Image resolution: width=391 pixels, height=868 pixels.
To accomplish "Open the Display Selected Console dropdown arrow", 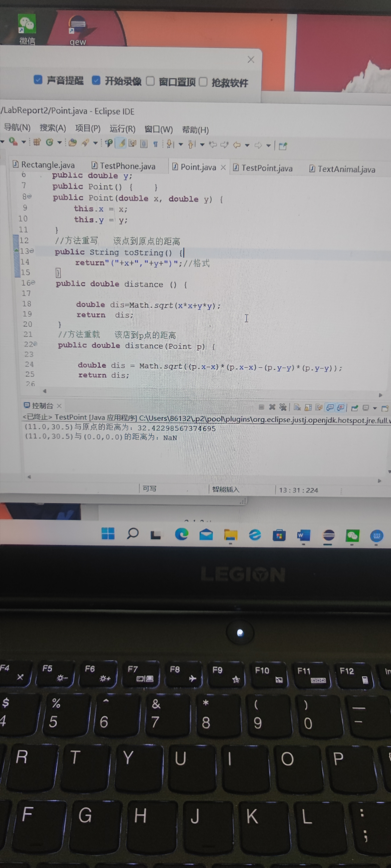I will pyautogui.click(x=375, y=408).
